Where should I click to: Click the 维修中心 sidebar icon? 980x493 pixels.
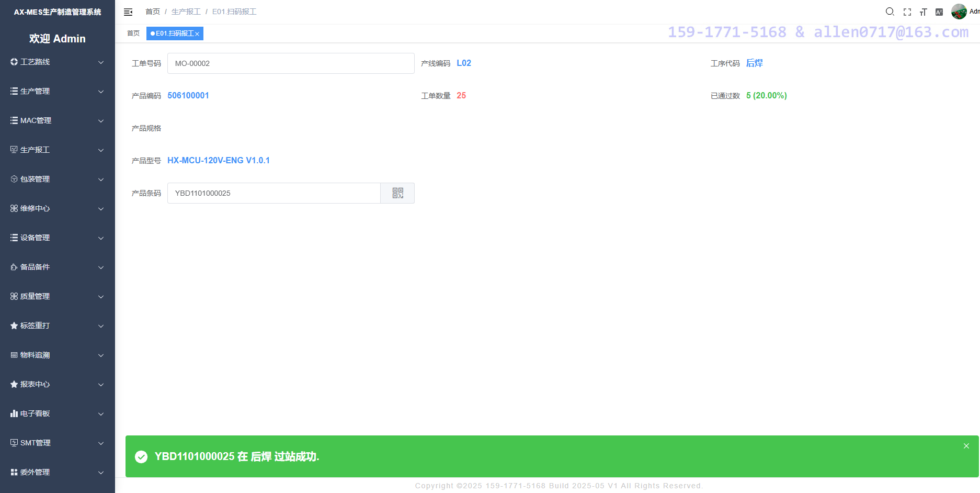(14, 208)
